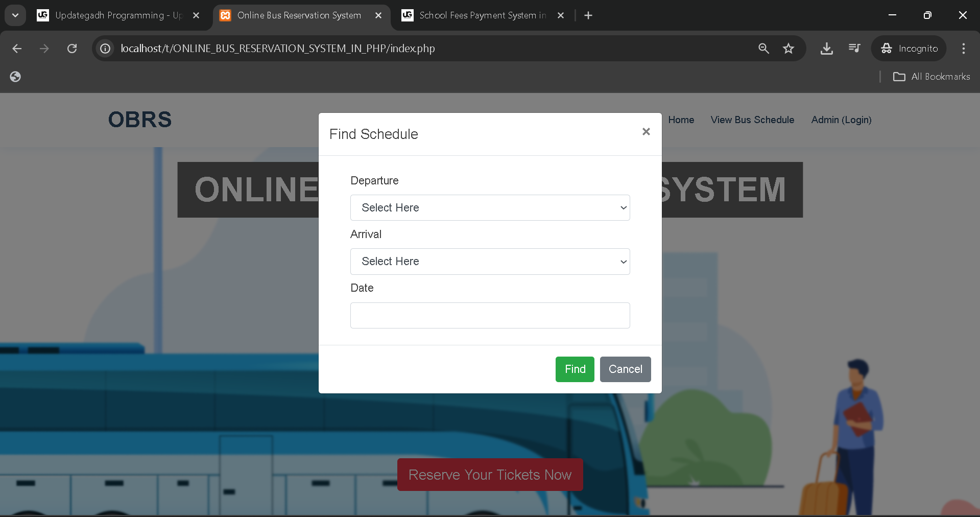The image size is (980, 517).
Task: Click the browser reload page icon
Action: tap(72, 49)
